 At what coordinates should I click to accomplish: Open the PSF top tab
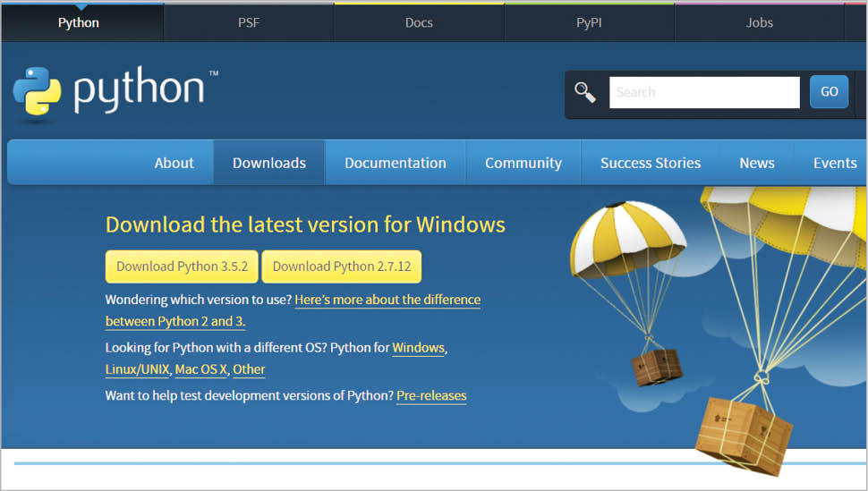click(249, 22)
